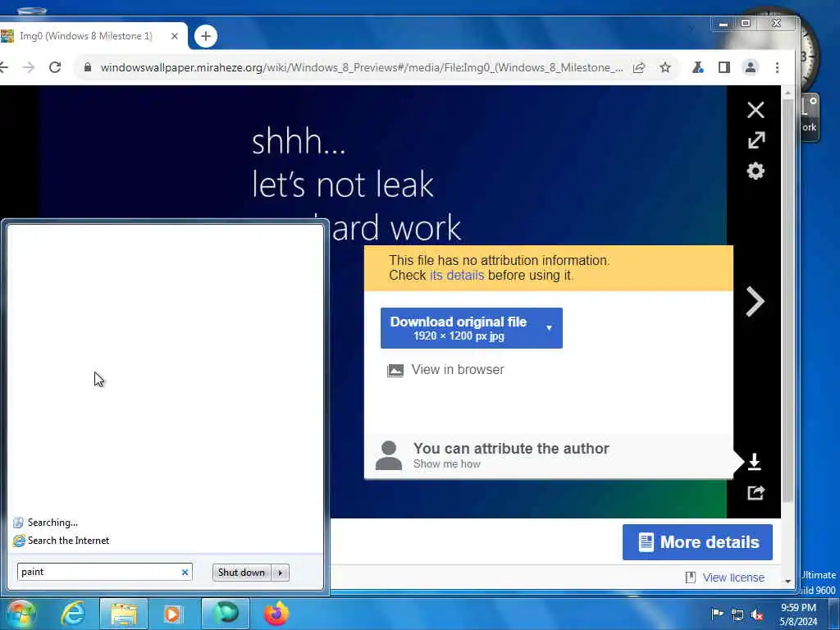The image size is (840, 630).
Task: Click Show me how attribution link
Action: 447,464
